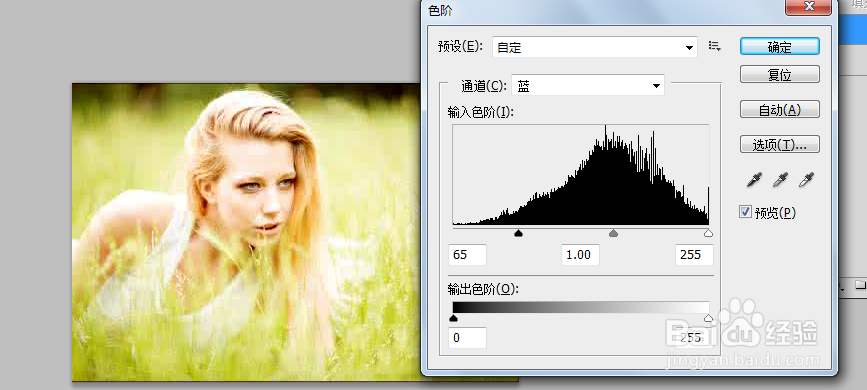This screenshot has height=390, width=867.
Task: Grab the input midtone gray slider
Action: pos(613,233)
